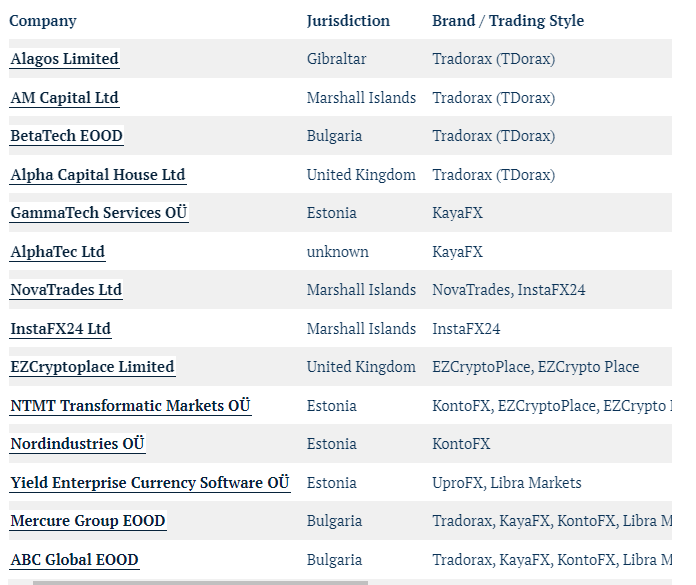Follow the Mercure Group EOOD link

click(88, 521)
